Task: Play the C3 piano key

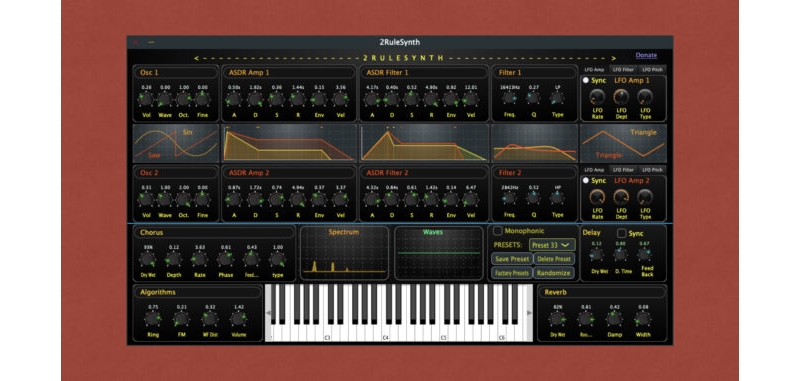Action: 327,334
